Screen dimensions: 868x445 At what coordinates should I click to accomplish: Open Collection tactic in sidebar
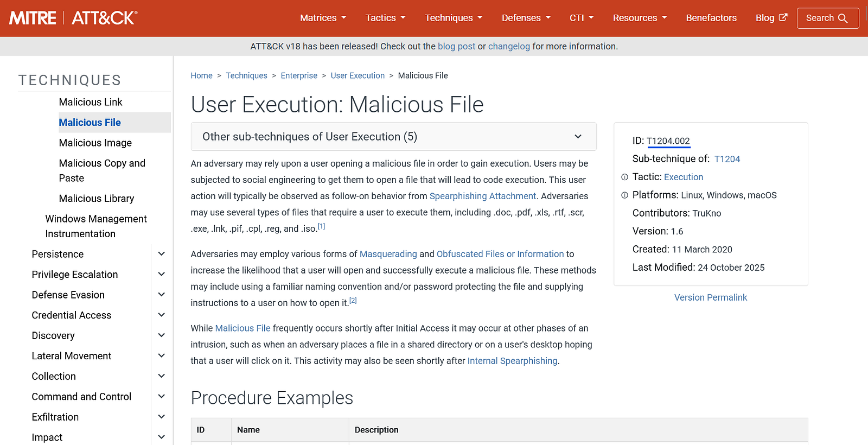54,376
